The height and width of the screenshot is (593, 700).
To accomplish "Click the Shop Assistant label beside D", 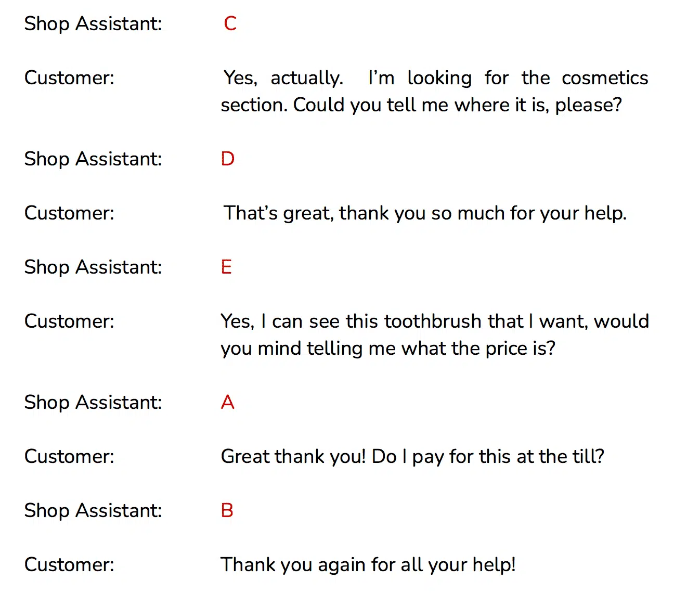I will pos(93,159).
